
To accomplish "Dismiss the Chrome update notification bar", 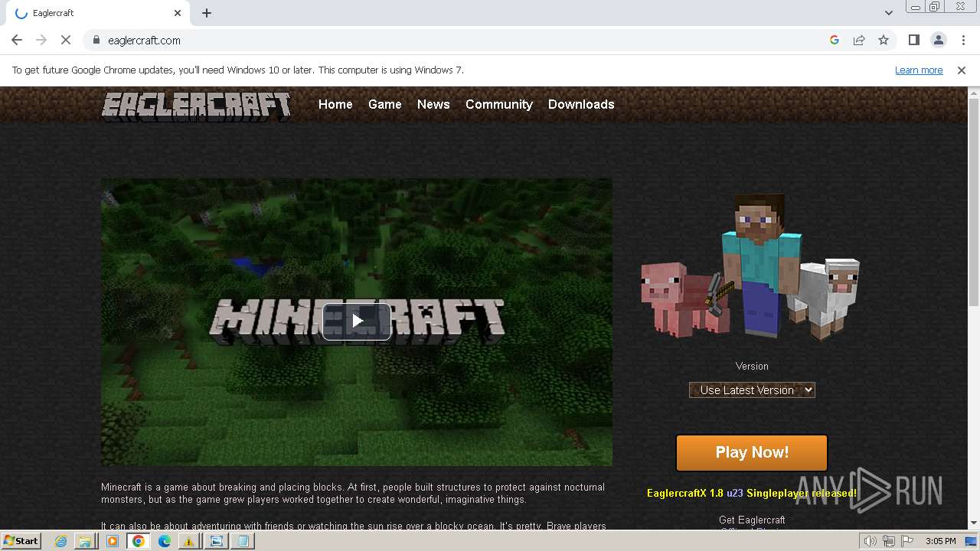I will pyautogui.click(x=962, y=70).
